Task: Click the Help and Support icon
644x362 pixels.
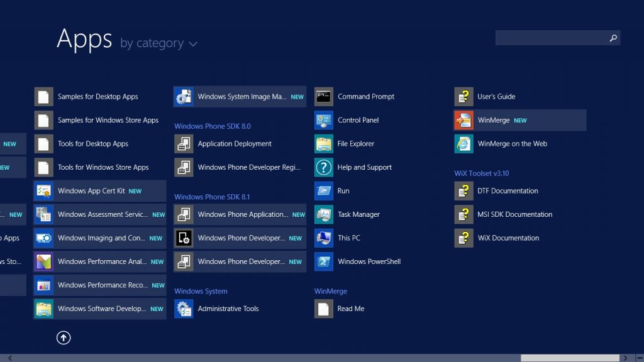Action: [324, 167]
